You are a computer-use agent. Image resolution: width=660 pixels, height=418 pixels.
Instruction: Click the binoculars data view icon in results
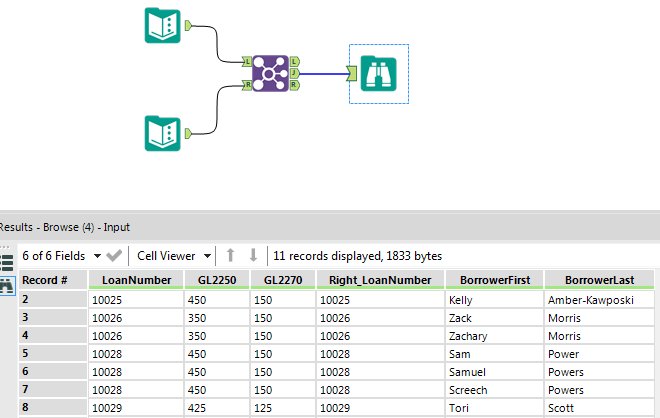pos(7,286)
